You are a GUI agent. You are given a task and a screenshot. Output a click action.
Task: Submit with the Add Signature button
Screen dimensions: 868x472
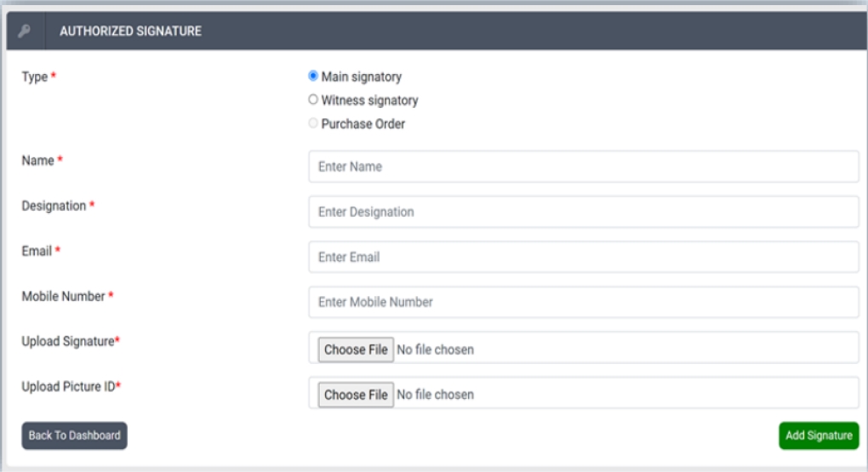click(819, 435)
